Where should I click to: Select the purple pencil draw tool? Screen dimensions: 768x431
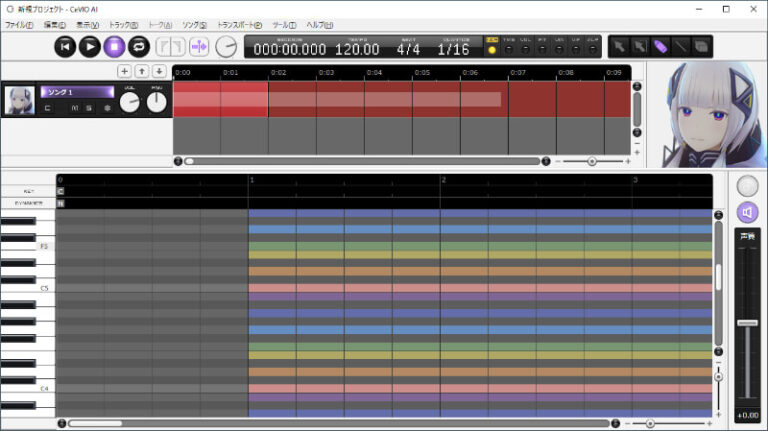click(x=660, y=46)
